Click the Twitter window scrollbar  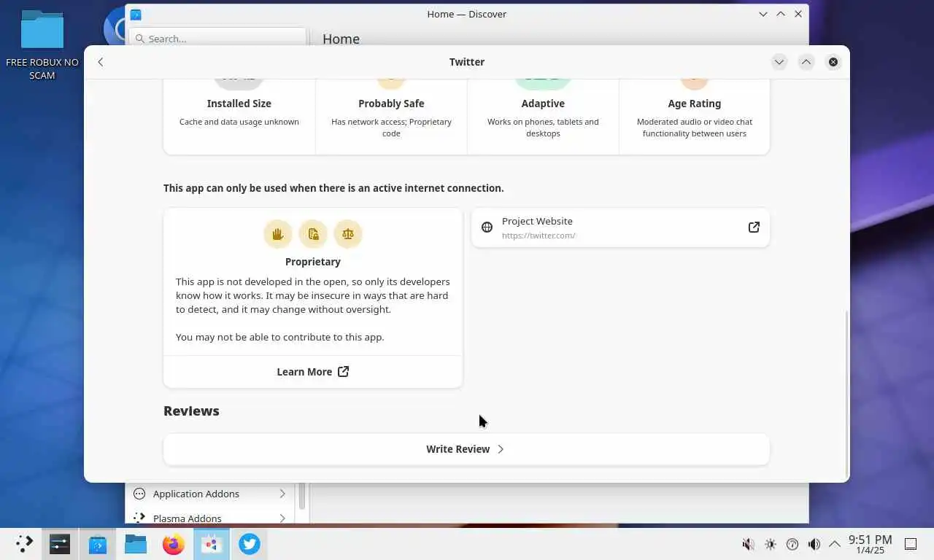coord(846,394)
